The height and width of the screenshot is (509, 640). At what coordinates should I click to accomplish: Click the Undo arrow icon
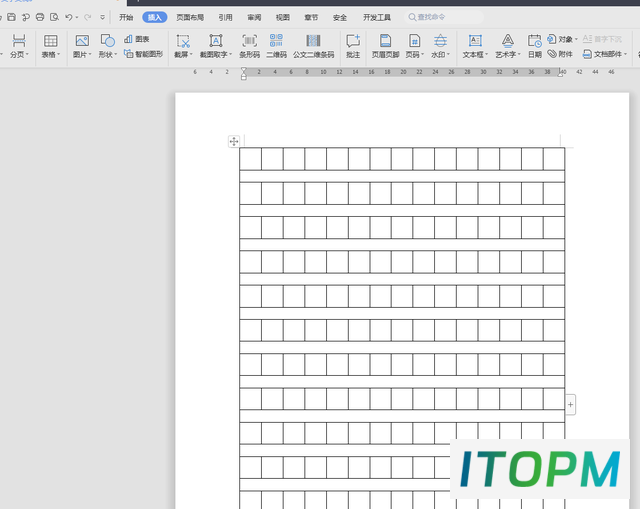tap(69, 17)
